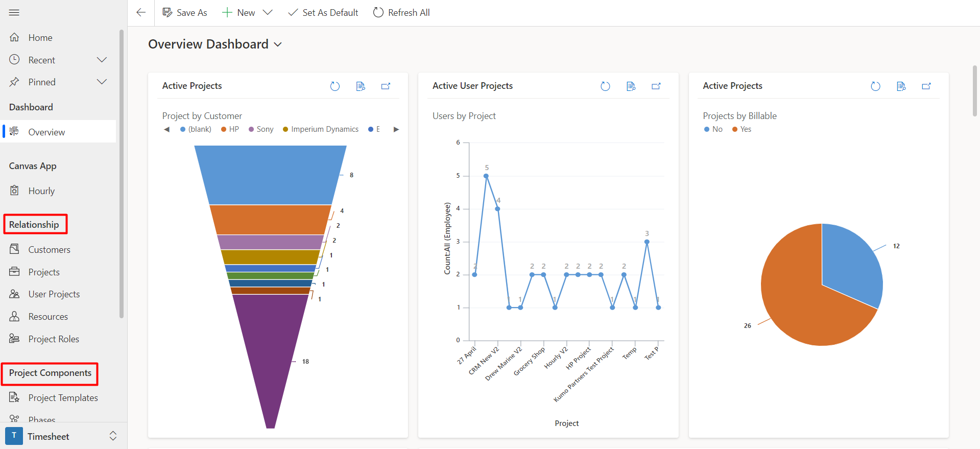
Task: Click the back arrow icon
Action: pos(141,12)
